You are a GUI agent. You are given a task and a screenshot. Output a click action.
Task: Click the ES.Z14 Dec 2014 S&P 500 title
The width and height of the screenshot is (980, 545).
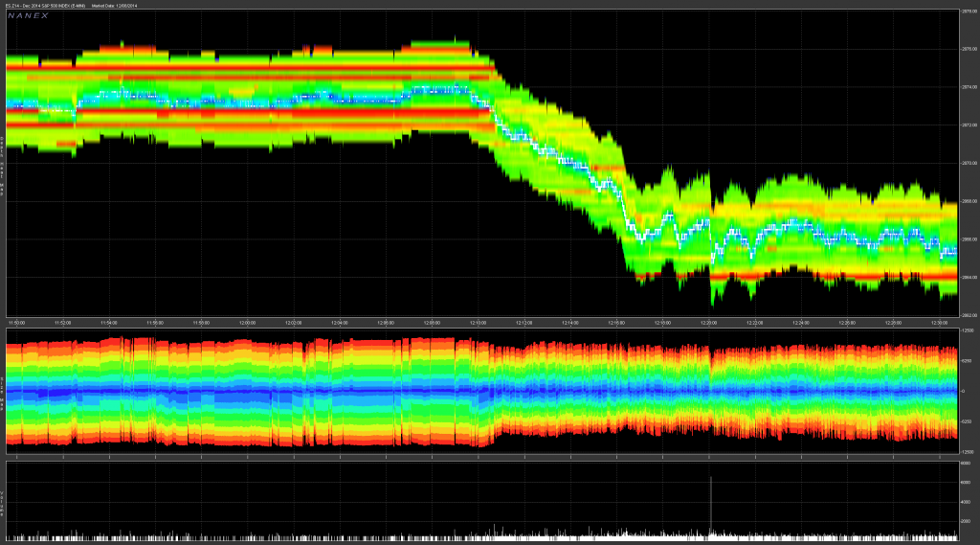[x=45, y=6]
